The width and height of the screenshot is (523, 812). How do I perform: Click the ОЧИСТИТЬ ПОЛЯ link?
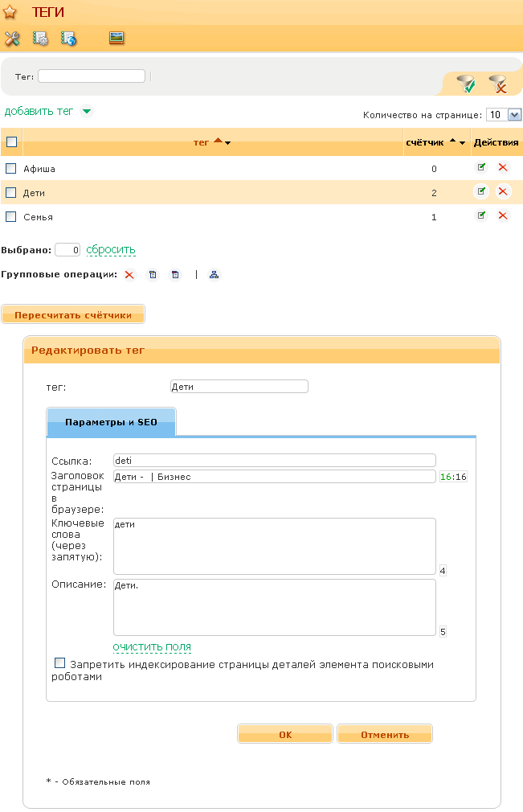[152, 647]
